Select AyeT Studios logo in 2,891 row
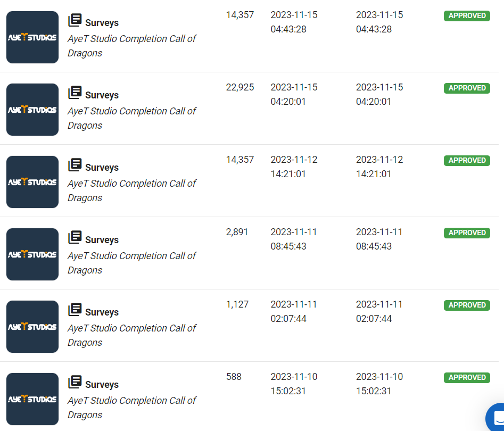 click(32, 254)
